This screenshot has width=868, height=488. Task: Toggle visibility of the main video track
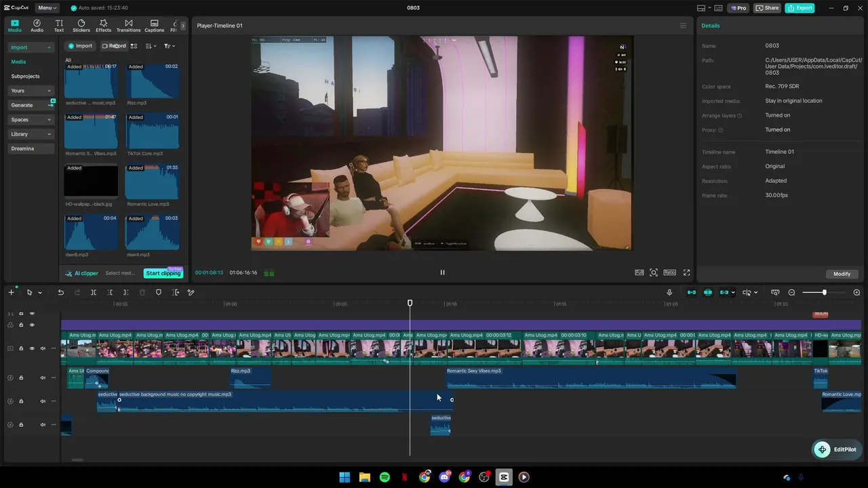pyautogui.click(x=32, y=348)
